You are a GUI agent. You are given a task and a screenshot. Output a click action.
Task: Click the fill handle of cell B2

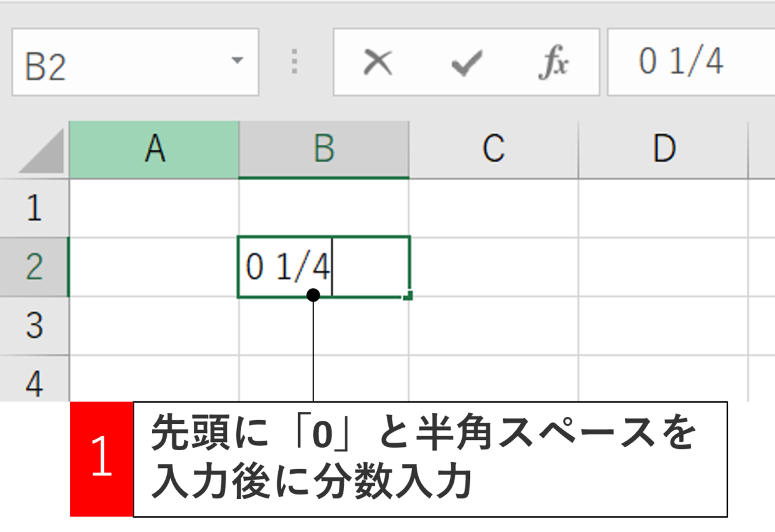point(408,296)
